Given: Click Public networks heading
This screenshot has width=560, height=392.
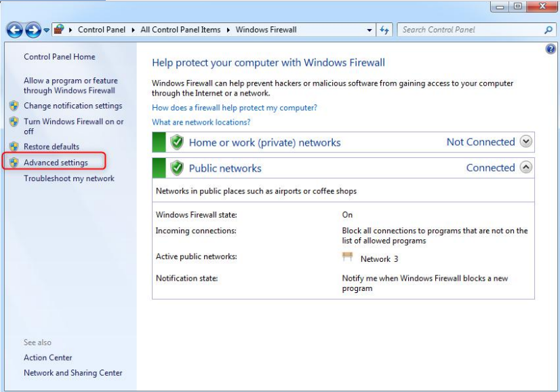Looking at the screenshot, I should [225, 168].
